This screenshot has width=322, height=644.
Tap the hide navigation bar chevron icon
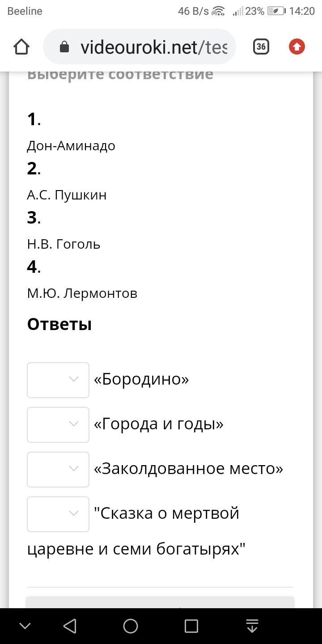pos(25,626)
